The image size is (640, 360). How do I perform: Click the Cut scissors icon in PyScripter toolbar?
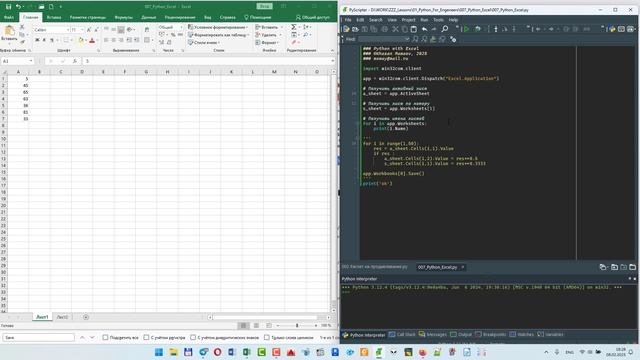(x=395, y=29)
